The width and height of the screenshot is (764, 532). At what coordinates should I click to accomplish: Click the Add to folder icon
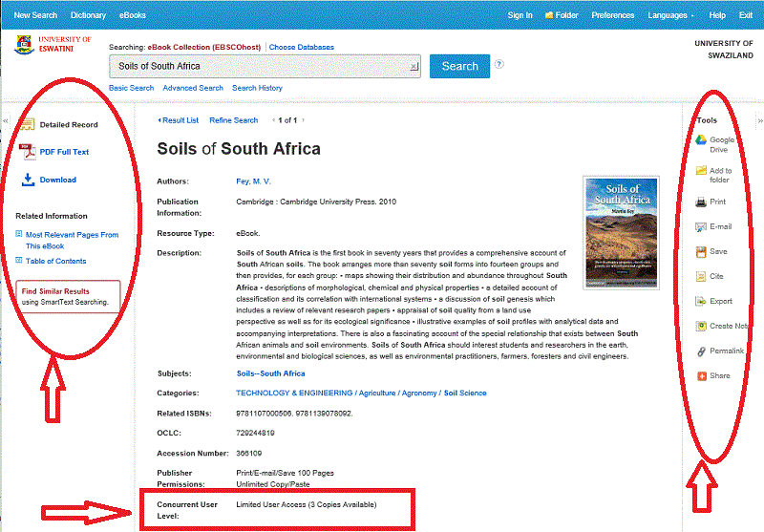coord(701,170)
